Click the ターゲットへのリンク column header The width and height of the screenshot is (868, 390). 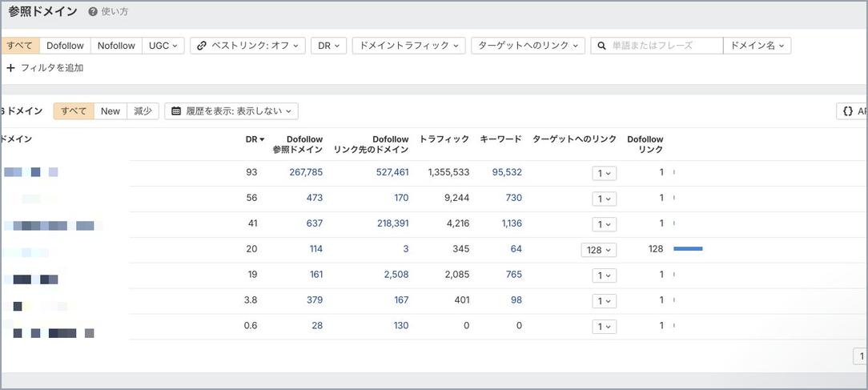tap(575, 139)
